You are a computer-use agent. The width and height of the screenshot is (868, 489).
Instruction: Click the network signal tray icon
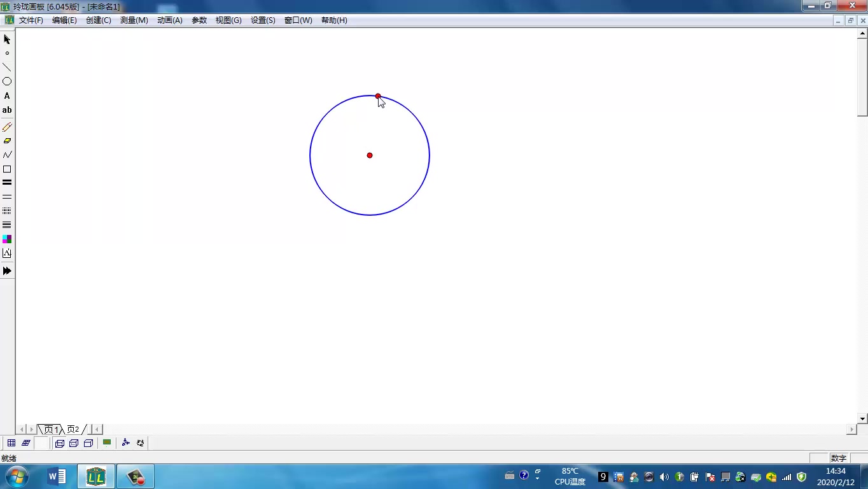point(787,477)
